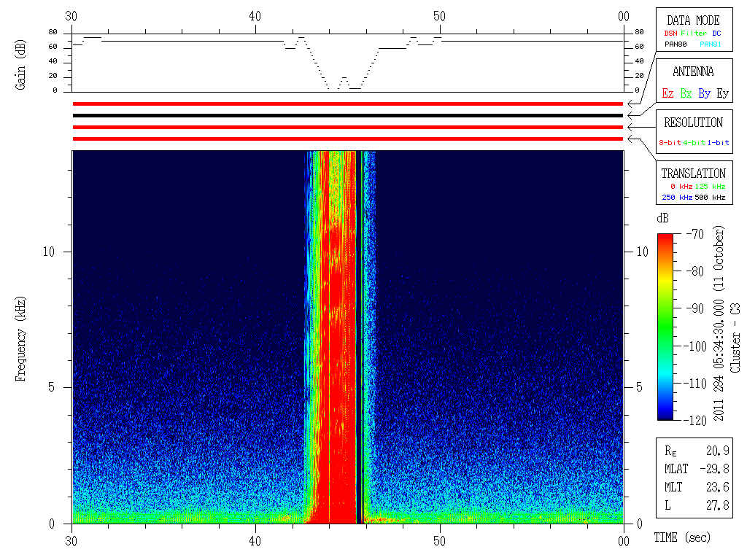Screen dimensions: 747x560
Task: Click the cyan PAN81 label
Action: coord(711,44)
